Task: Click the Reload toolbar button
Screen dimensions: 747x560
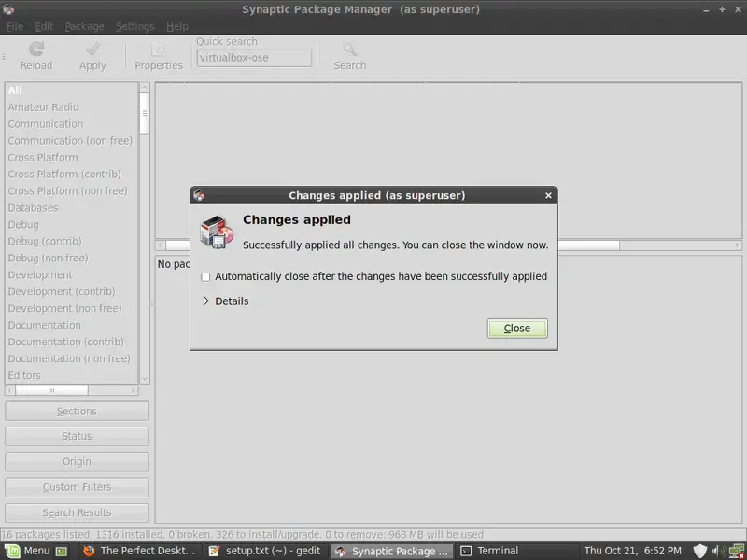Action: point(36,56)
